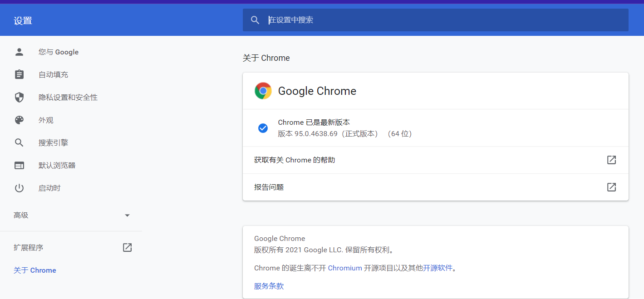The height and width of the screenshot is (299, 644).
Task: Click the 设置 title in the header
Action: point(23,20)
